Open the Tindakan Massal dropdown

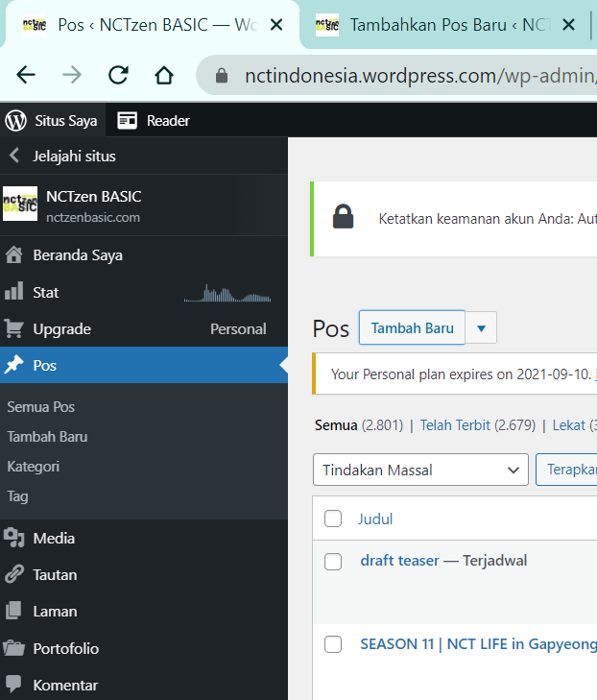(420, 471)
